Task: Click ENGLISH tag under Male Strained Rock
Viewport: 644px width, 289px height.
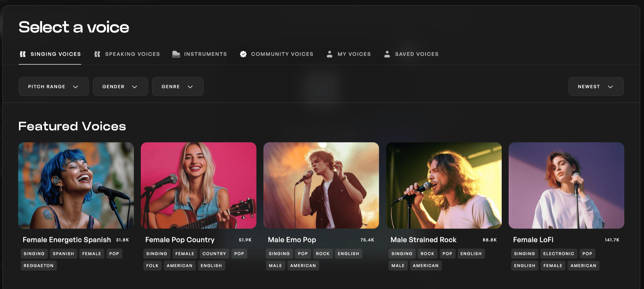Action: 471,254
